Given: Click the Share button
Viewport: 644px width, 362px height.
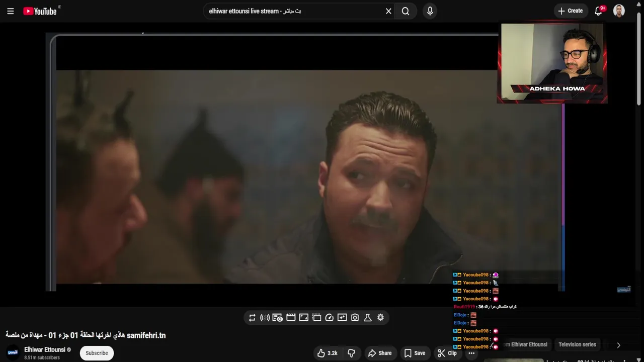Looking at the screenshot, I should coord(380,353).
